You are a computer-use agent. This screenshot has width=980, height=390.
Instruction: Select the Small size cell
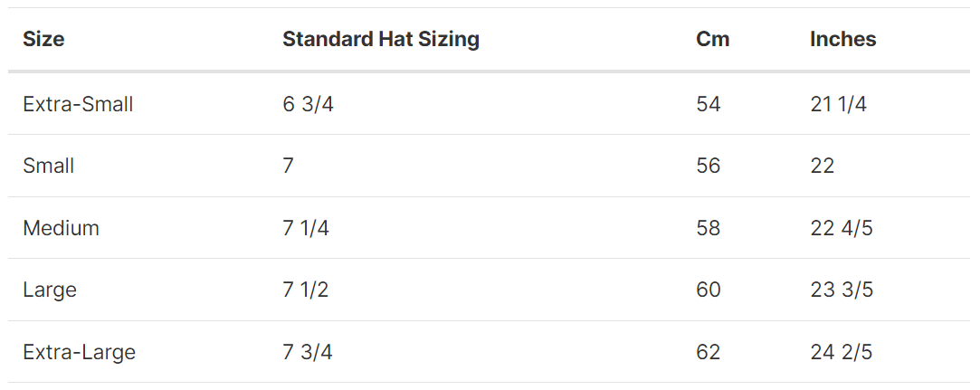point(49,166)
